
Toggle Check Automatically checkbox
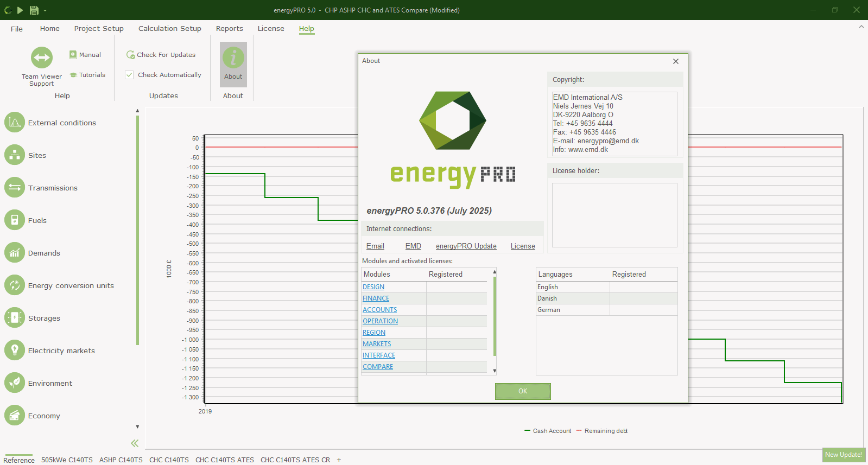click(x=129, y=75)
